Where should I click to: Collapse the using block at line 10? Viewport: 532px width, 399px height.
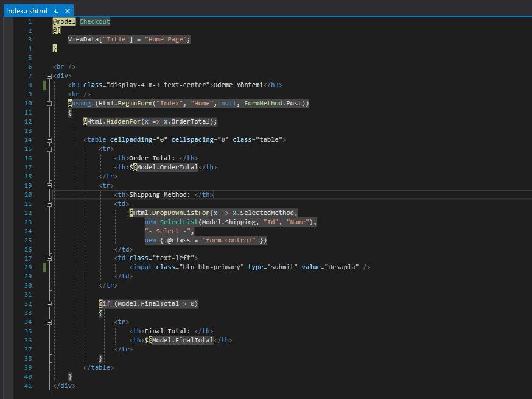(x=49, y=103)
